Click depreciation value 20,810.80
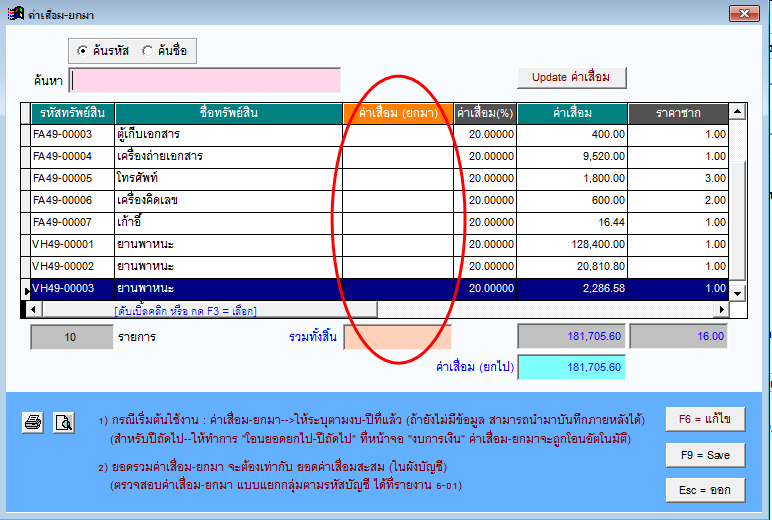This screenshot has height=520, width=772. (x=601, y=266)
